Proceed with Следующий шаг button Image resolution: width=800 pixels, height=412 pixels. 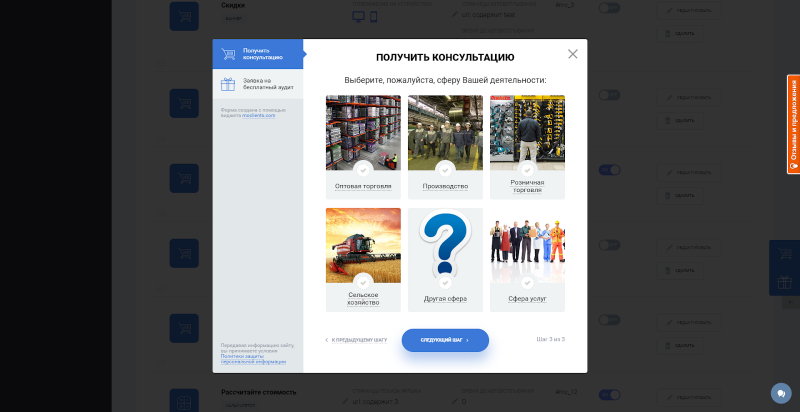click(445, 340)
